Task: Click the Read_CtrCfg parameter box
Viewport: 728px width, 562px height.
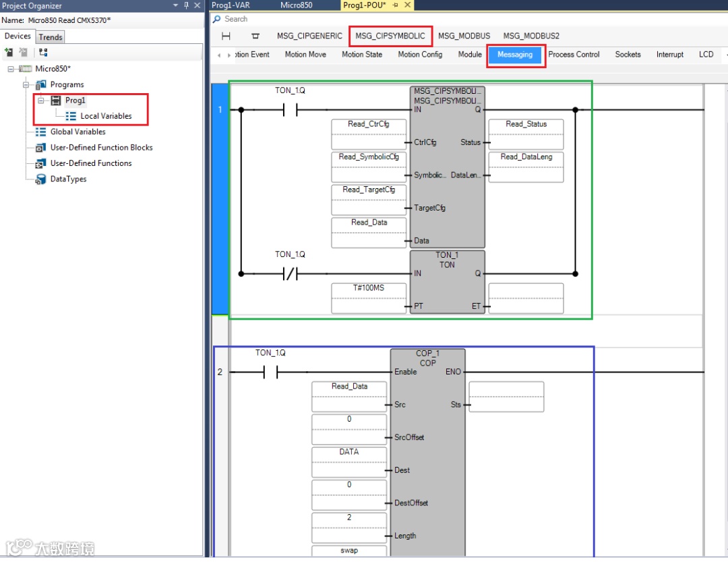Action: point(369,134)
